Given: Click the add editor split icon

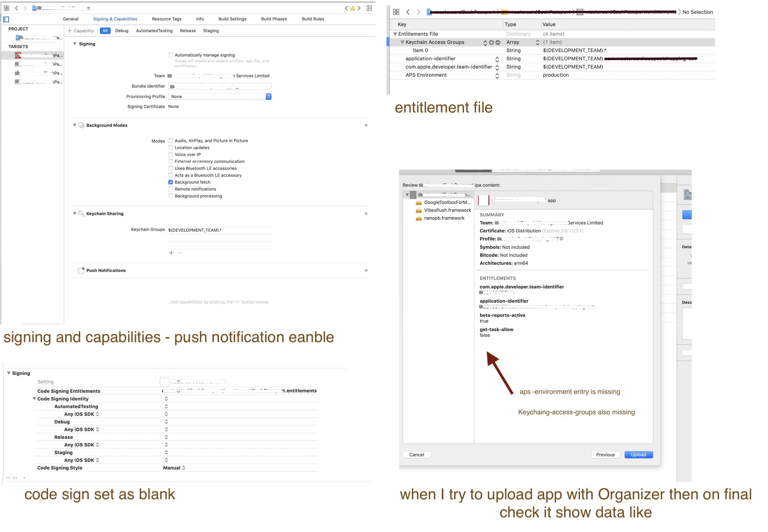Looking at the screenshot, I should coord(369,8).
